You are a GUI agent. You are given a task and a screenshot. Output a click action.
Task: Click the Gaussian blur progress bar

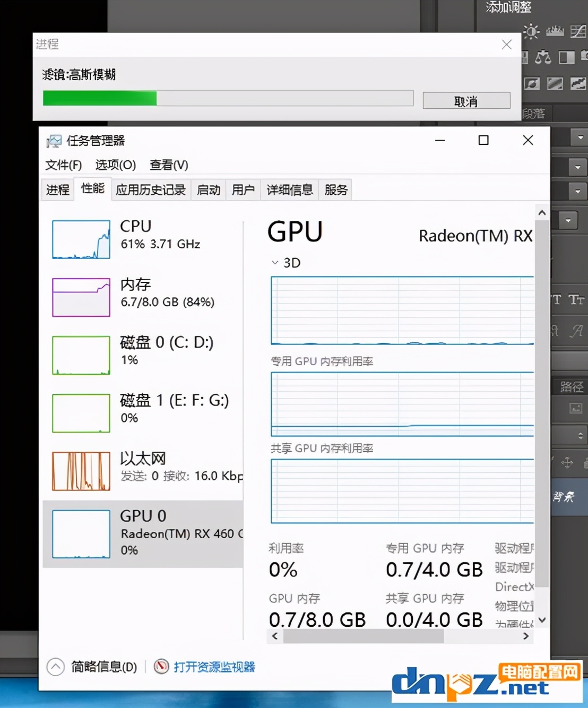(228, 98)
